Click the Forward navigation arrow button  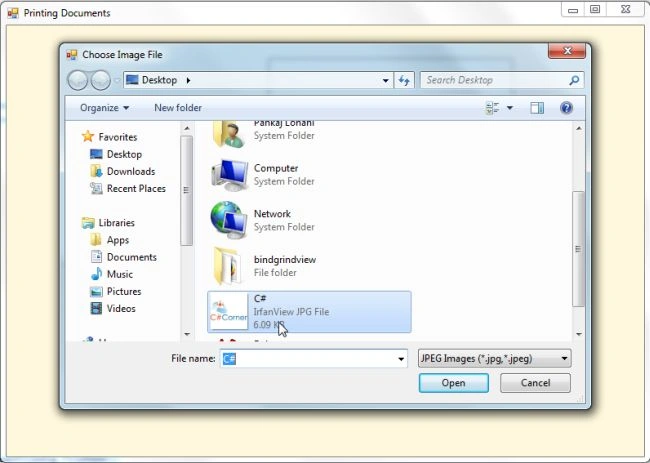tap(101, 80)
